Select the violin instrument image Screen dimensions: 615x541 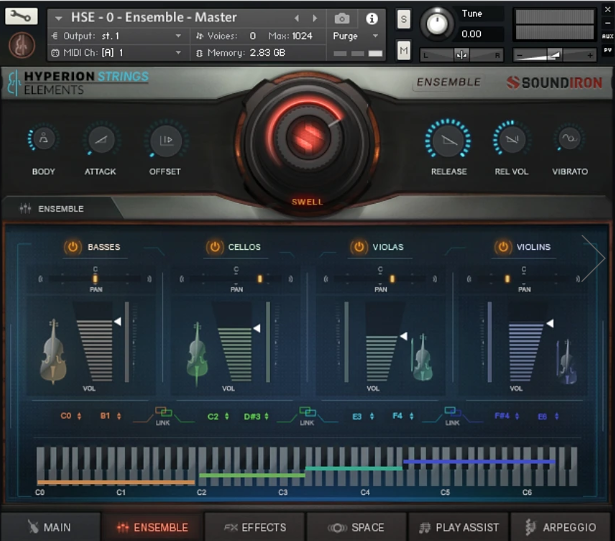pos(566,362)
